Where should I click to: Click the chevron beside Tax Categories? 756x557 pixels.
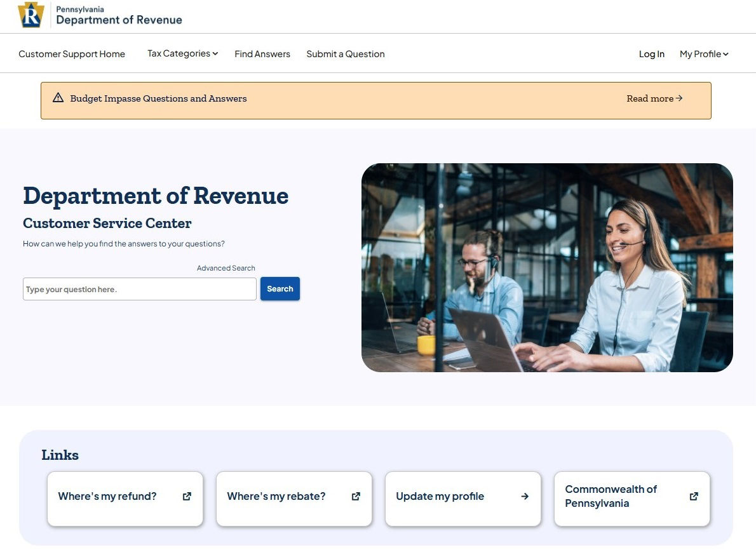tap(215, 53)
